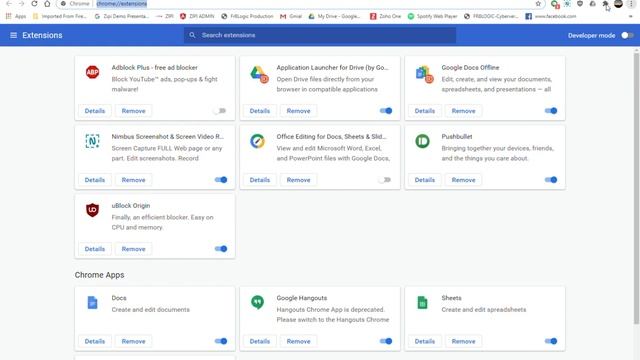Image resolution: width=640 pixels, height=360 pixels.
Task: Click the Application Launcher for Drive icon
Action: [x=259, y=74]
